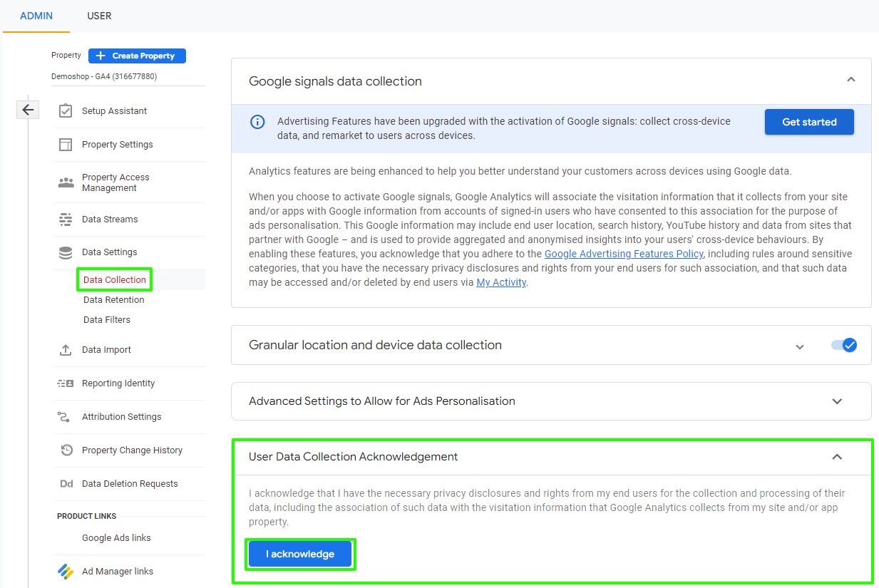
Task: Open Attribution Settings menu item
Action: coord(122,417)
